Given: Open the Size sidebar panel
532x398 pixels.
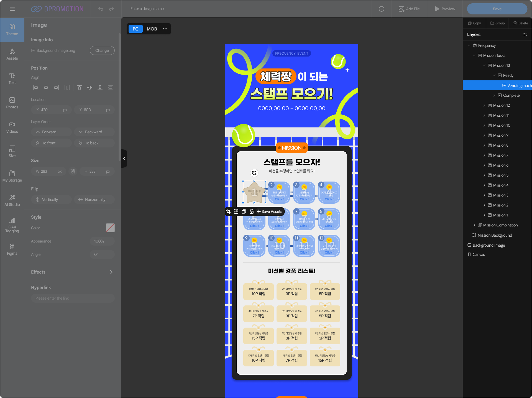Looking at the screenshot, I should [x=12, y=152].
